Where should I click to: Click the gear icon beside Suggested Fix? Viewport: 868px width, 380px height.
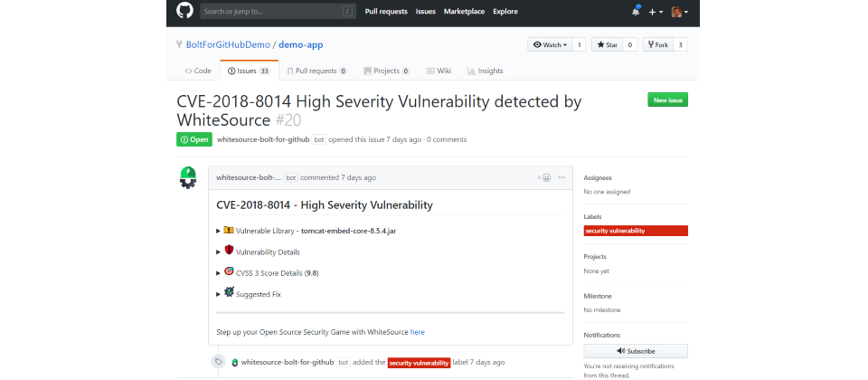click(229, 292)
